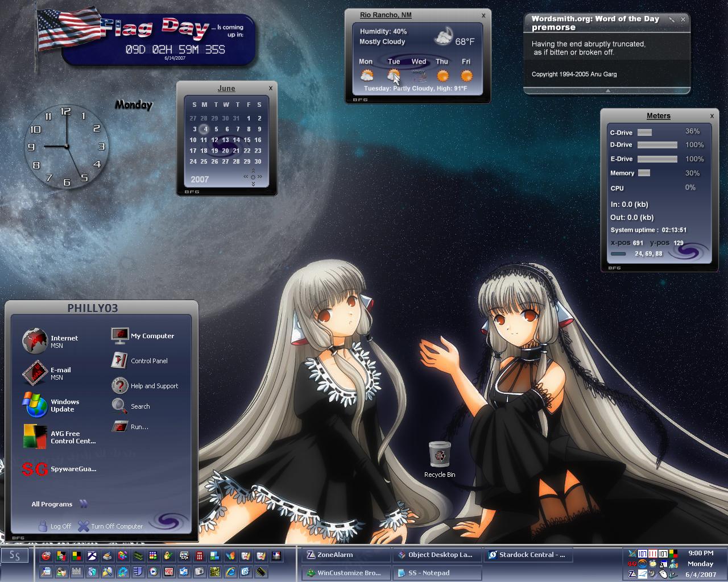The width and height of the screenshot is (728, 582).
Task: Click Log Off button
Action: tap(55, 526)
